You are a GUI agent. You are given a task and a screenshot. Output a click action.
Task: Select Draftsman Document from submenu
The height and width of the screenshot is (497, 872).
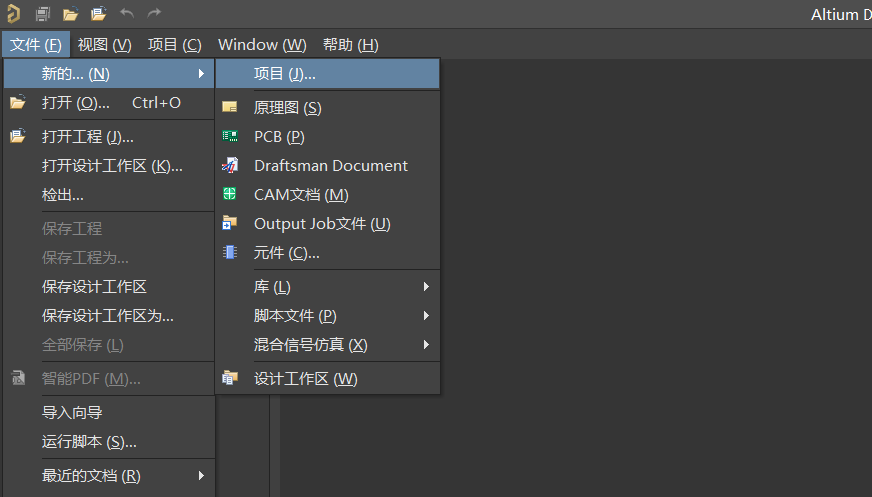(x=330, y=166)
